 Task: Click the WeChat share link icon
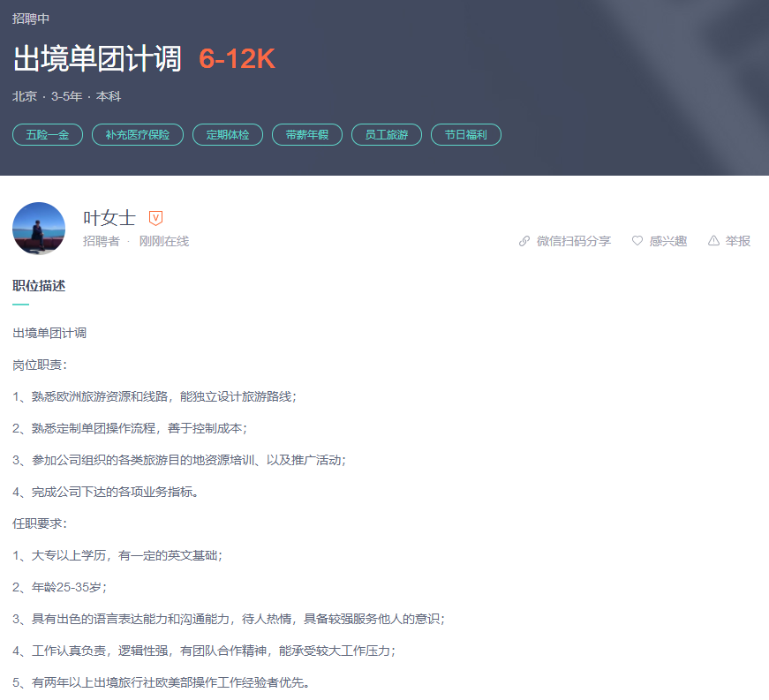pos(524,241)
